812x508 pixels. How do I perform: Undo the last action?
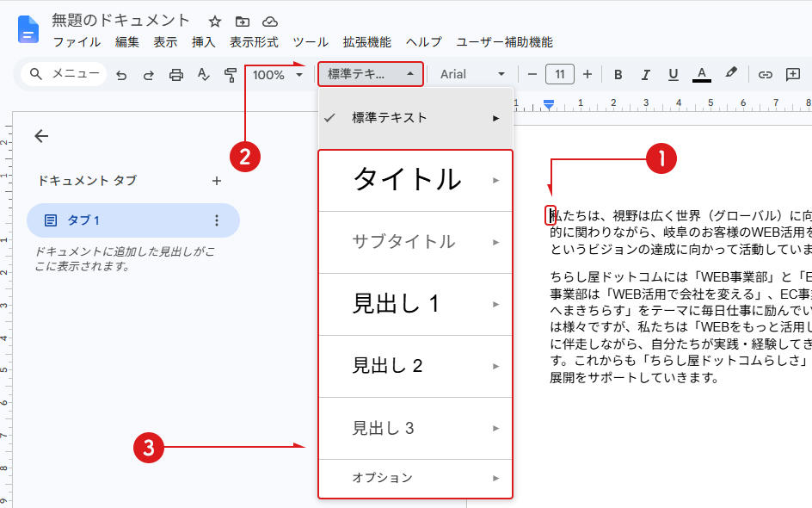pyautogui.click(x=121, y=75)
